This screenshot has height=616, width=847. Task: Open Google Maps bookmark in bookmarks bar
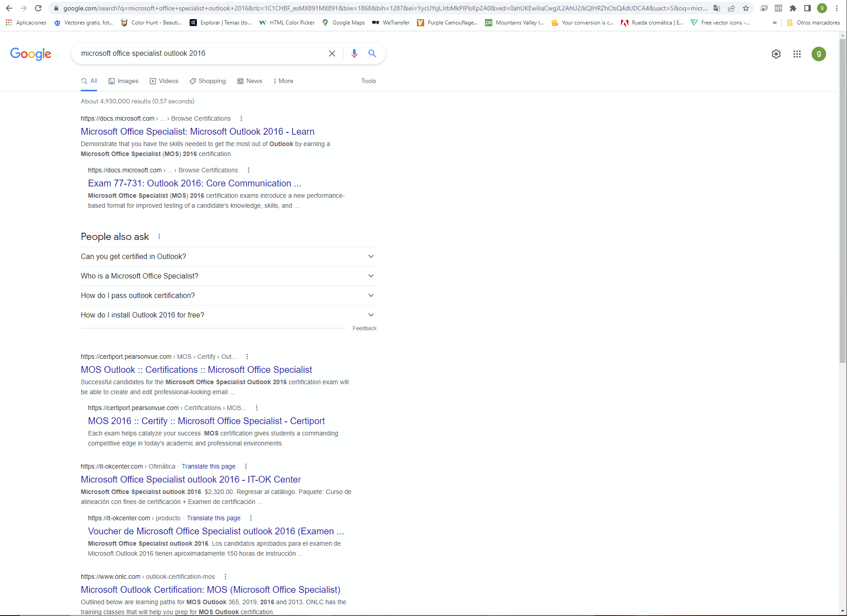(x=343, y=23)
